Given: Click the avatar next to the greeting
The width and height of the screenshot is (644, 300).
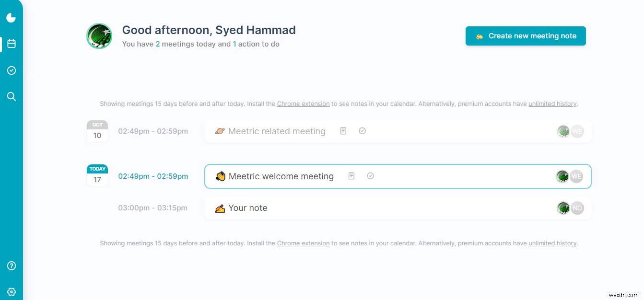Looking at the screenshot, I should coord(99,35).
